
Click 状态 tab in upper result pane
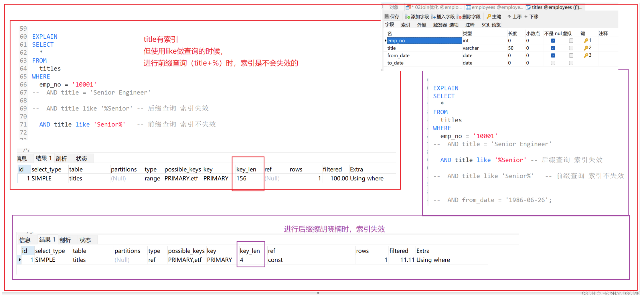[82, 159]
